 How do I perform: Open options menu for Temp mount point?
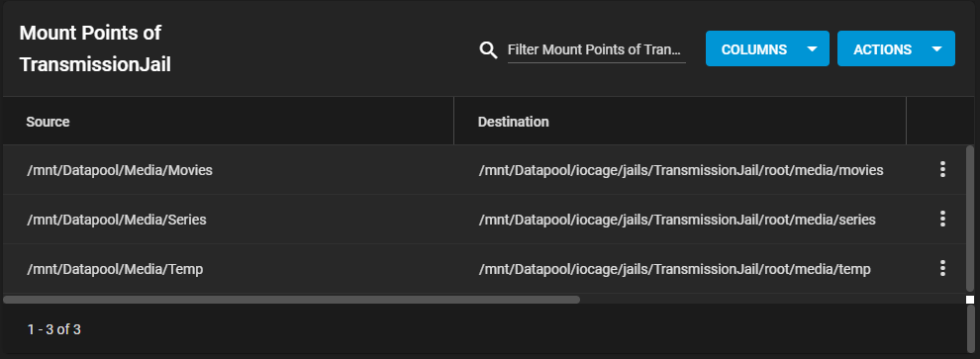point(942,268)
